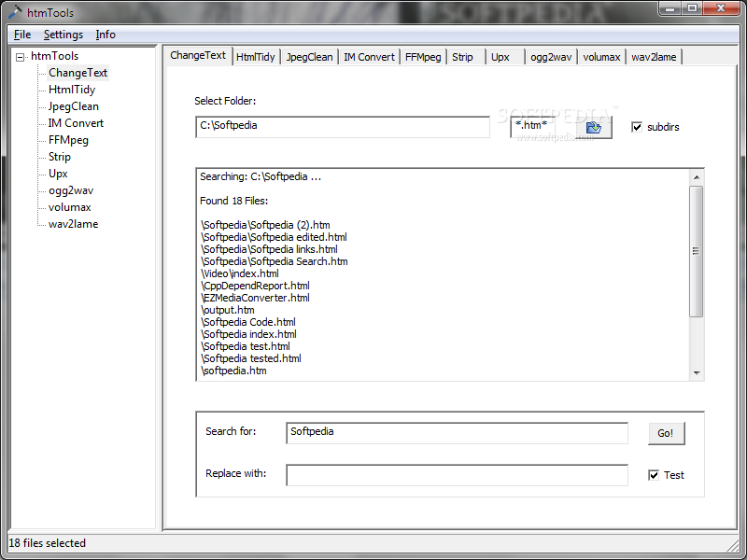Select HtmlTidy in the tree
Viewport: 747px width, 560px height.
pos(72,90)
